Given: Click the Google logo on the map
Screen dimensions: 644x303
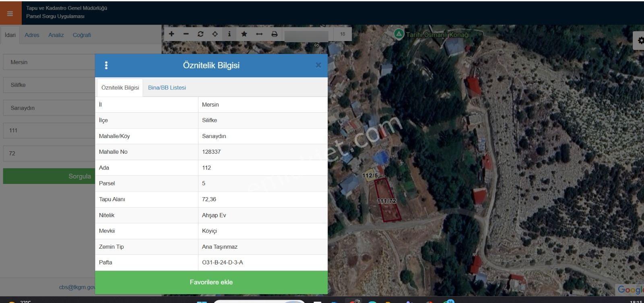Looking at the screenshot, I should (x=630, y=290).
